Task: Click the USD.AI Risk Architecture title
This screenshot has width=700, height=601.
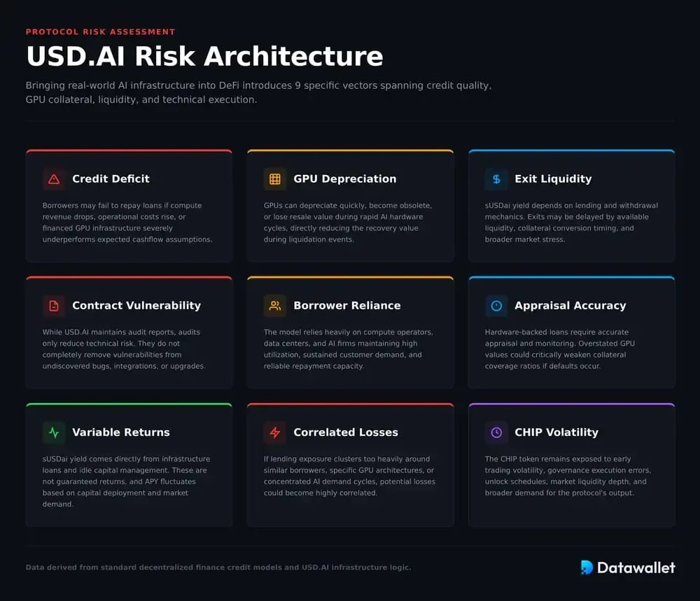Action: coord(204,56)
